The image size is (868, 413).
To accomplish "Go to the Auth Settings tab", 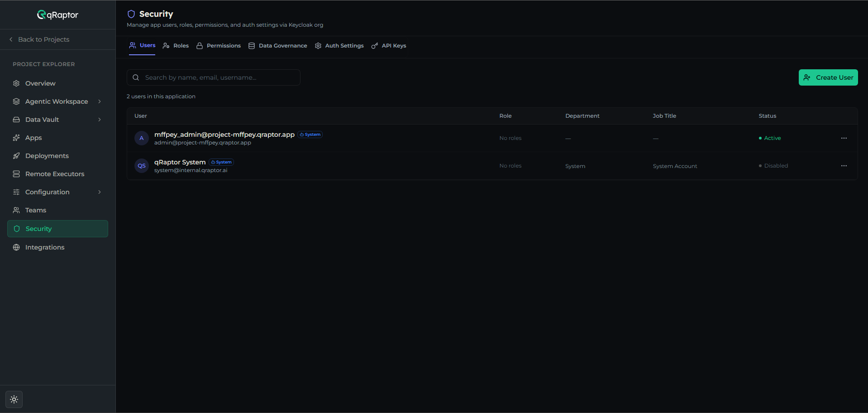I will [x=339, y=46].
